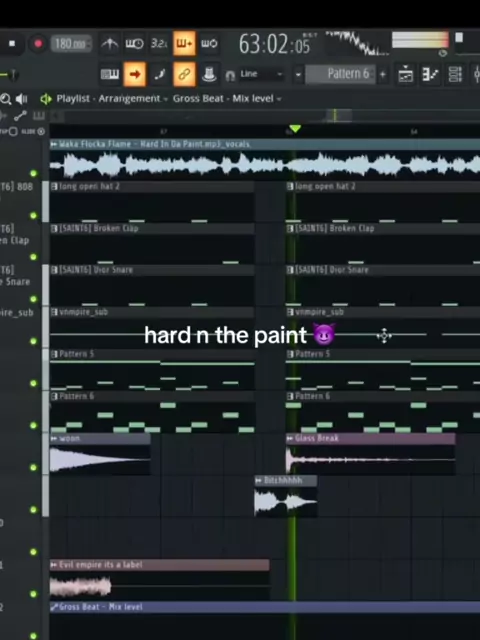
Task: Open the metronome icon
Action: coord(109,43)
